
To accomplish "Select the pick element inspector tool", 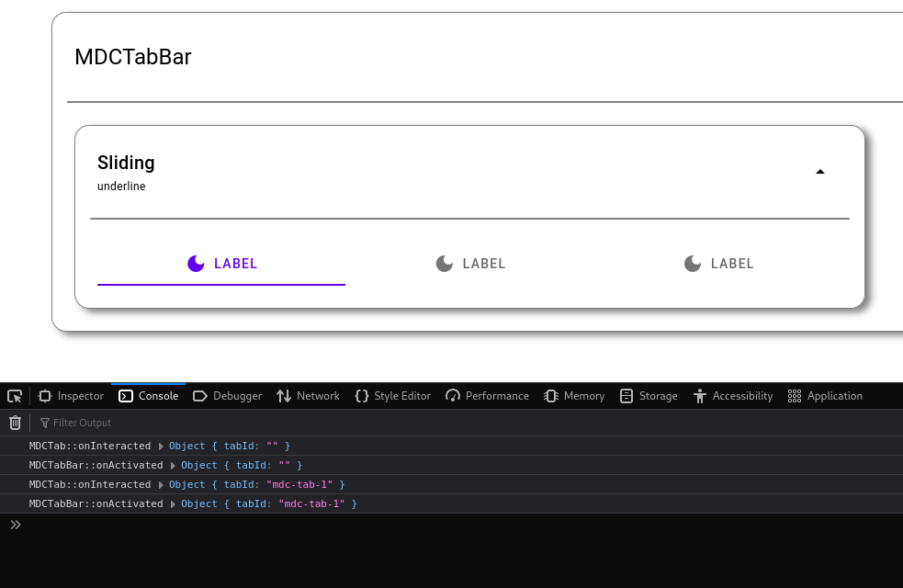I will pos(14,395).
